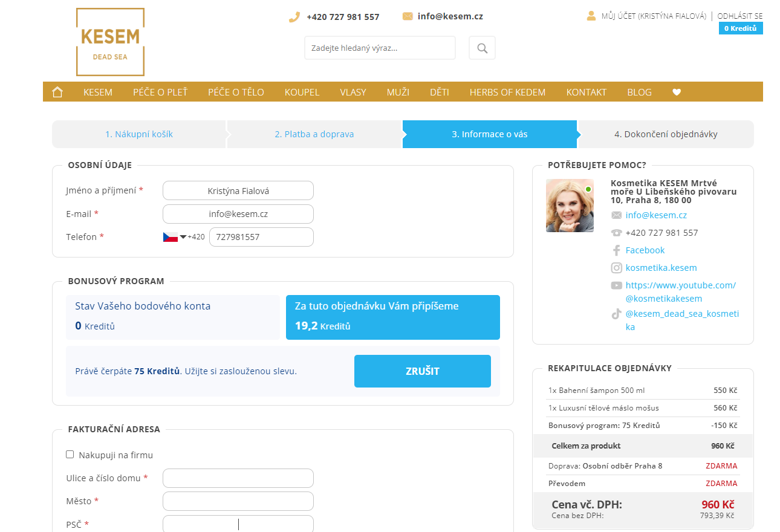Open the youtube.com/@kosmetikakesem link
The image size is (780, 532).
(681, 292)
